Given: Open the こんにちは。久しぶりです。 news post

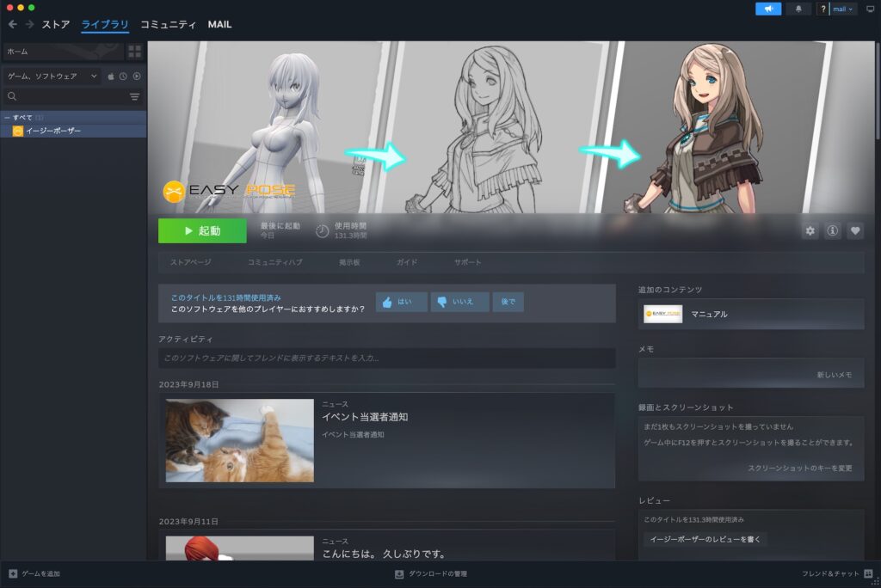Looking at the screenshot, I should [x=384, y=554].
